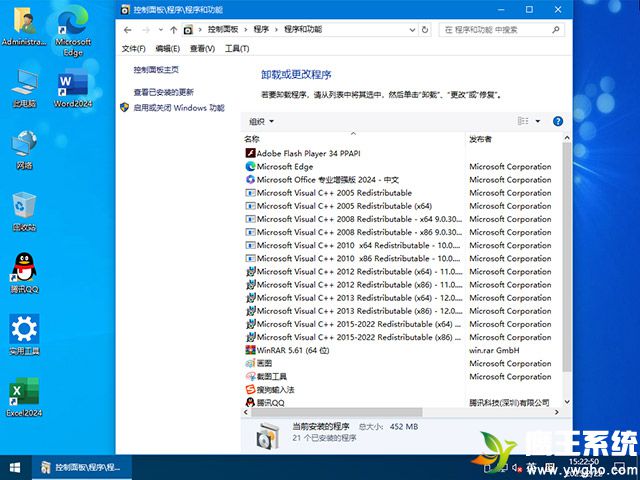
Task: Click the Adobe Flash Player list icon
Action: coord(250,153)
